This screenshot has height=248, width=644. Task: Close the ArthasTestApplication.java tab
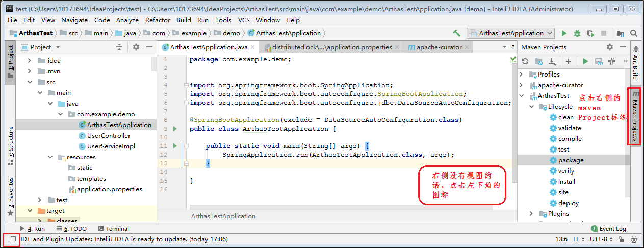pos(253,47)
